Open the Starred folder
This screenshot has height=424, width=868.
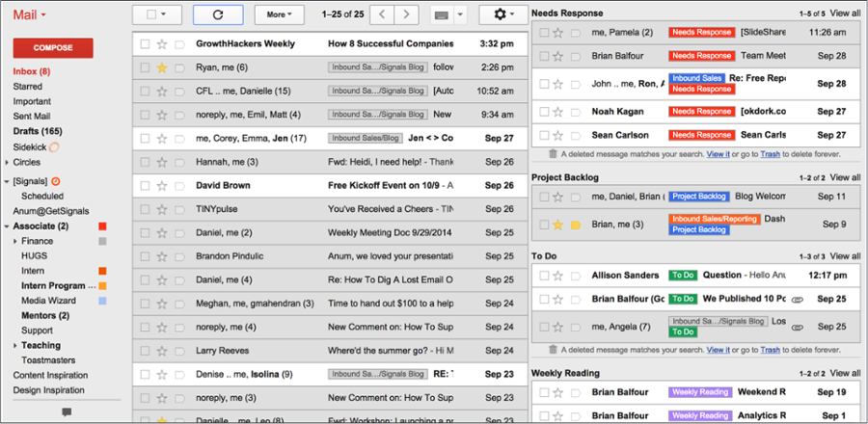(x=27, y=86)
